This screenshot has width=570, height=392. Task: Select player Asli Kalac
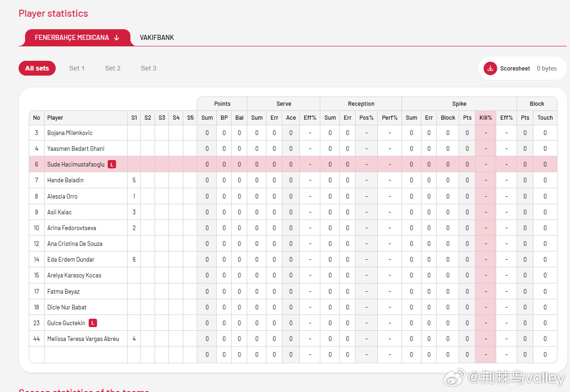[59, 212]
